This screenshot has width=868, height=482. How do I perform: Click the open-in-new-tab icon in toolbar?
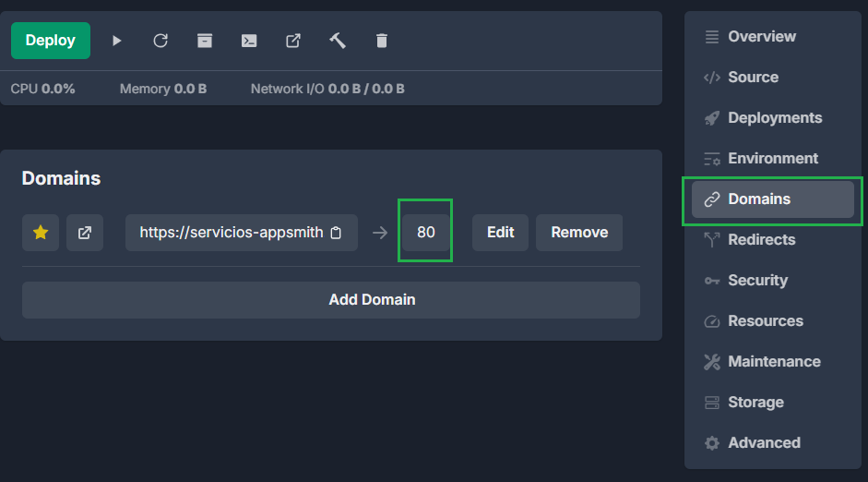coord(293,41)
